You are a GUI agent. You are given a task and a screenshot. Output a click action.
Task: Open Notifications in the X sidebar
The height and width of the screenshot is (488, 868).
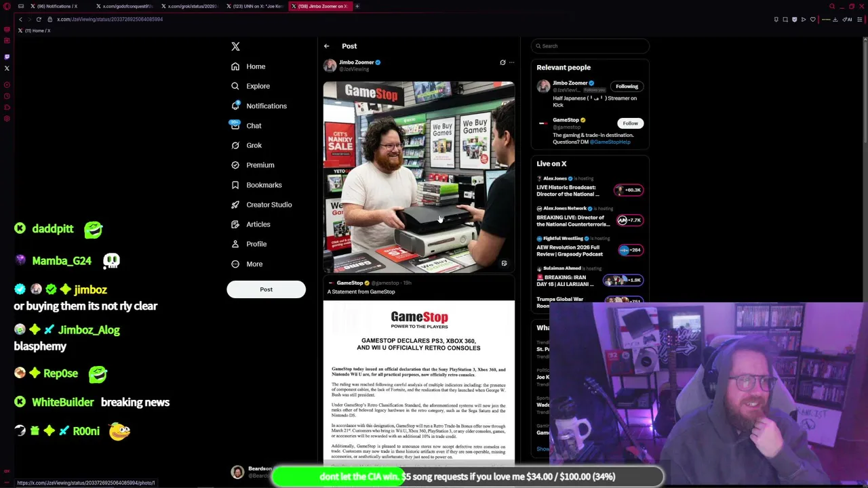click(258, 106)
